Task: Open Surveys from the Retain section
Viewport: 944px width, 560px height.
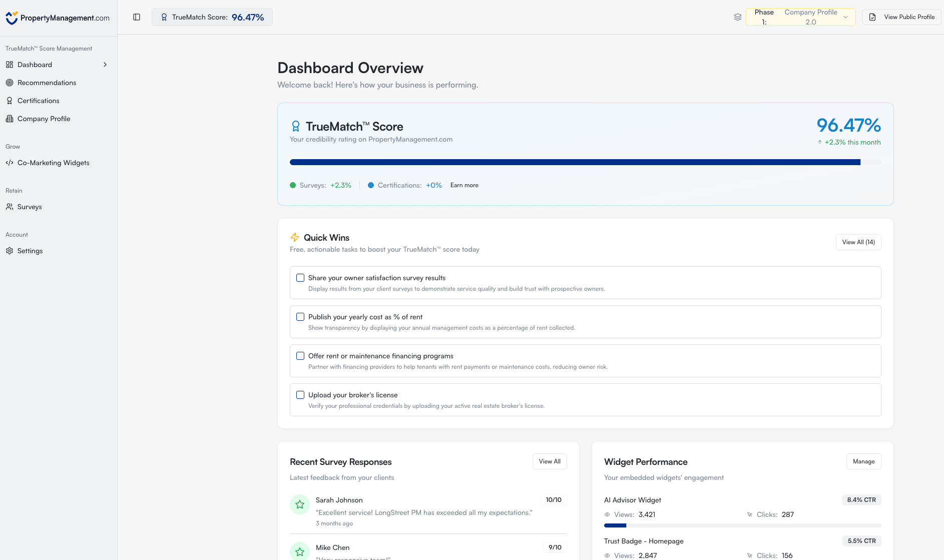Action: click(x=30, y=207)
